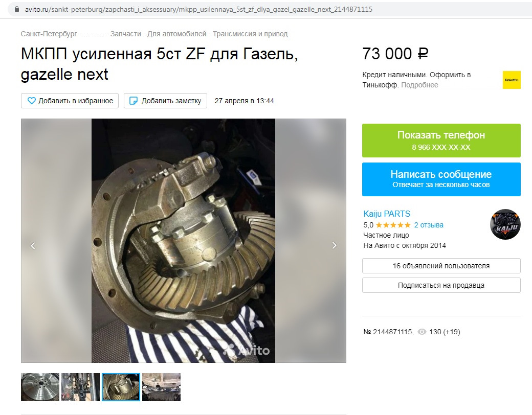Click the note icon beside Добавить заметку
The height and width of the screenshot is (415, 532).
tap(134, 101)
